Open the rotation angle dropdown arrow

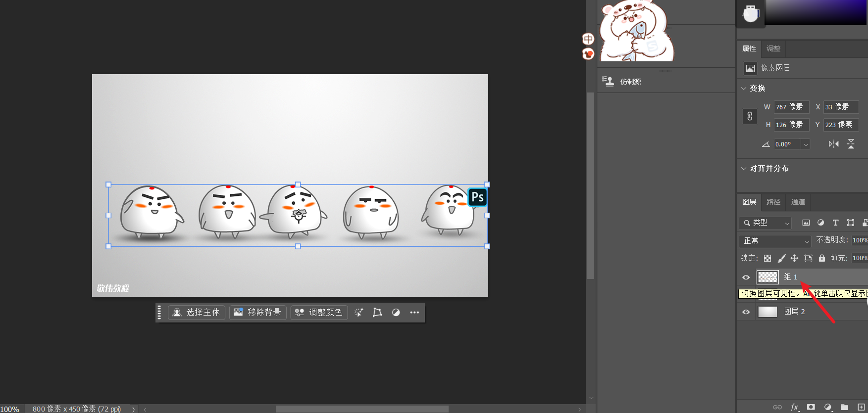[x=806, y=144]
